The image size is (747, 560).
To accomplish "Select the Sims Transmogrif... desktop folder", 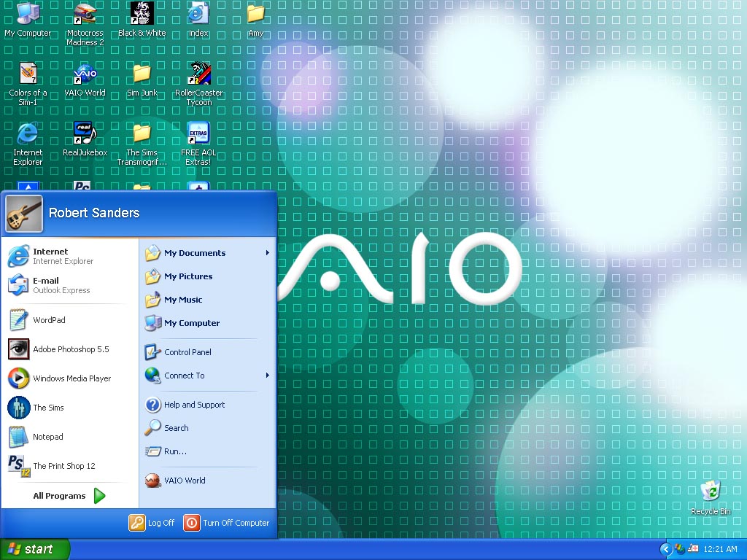I will click(142, 144).
